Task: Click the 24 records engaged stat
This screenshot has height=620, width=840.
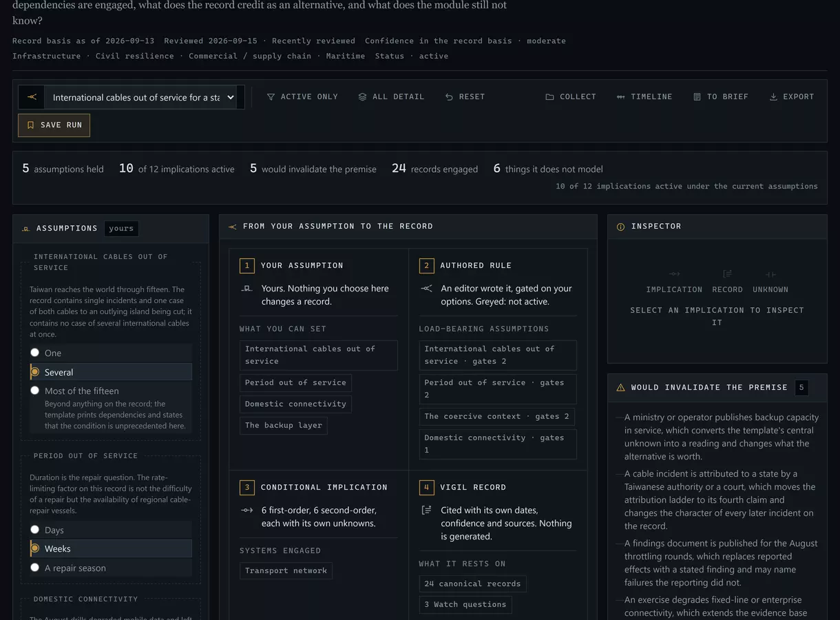Action: pos(434,169)
